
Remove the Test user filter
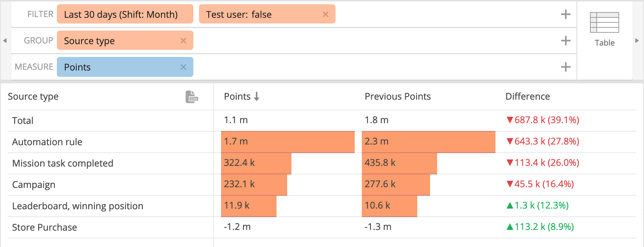(325, 14)
